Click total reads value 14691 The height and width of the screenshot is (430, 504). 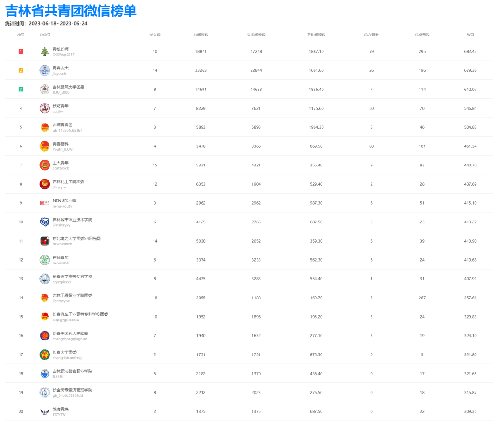pos(201,89)
